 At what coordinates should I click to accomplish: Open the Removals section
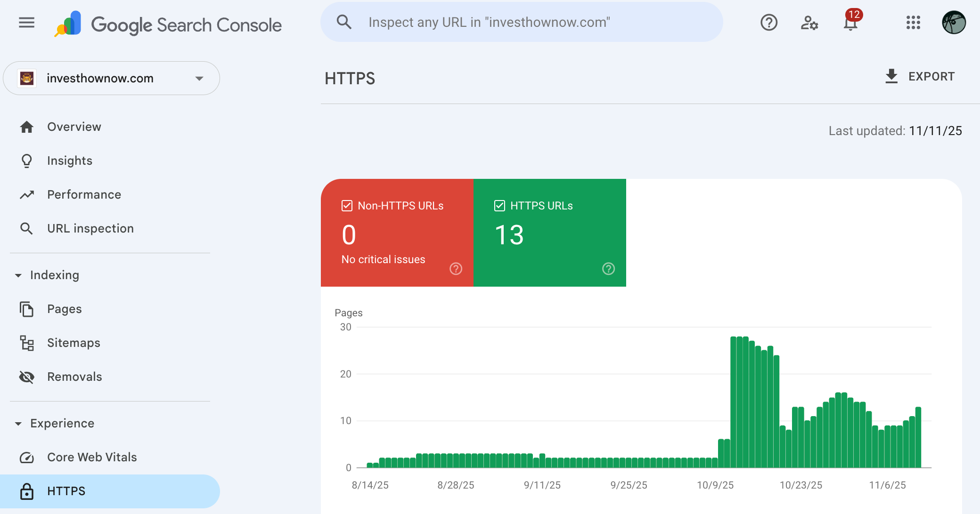tap(74, 377)
